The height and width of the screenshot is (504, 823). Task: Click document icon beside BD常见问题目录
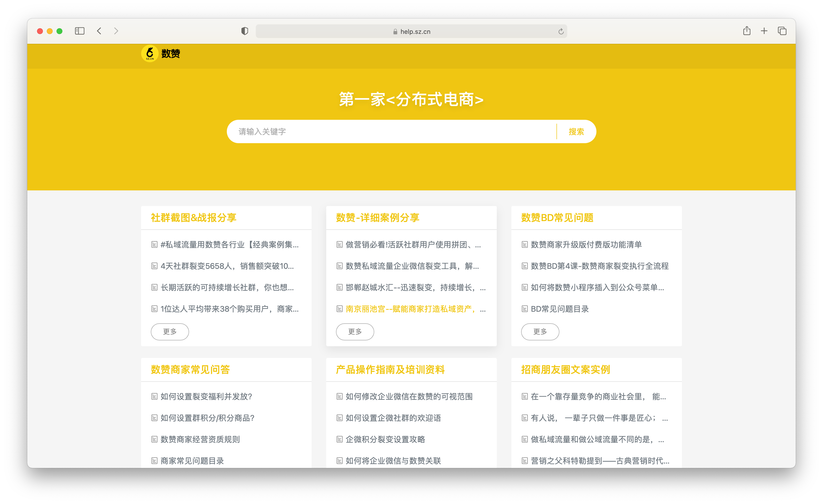coord(524,309)
